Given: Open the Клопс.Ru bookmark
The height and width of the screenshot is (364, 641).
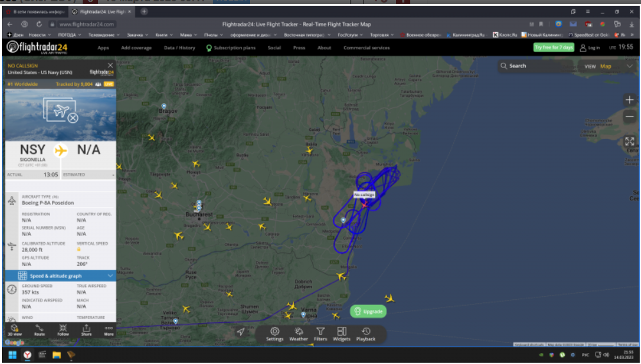Looking at the screenshot, I should coord(505,35).
